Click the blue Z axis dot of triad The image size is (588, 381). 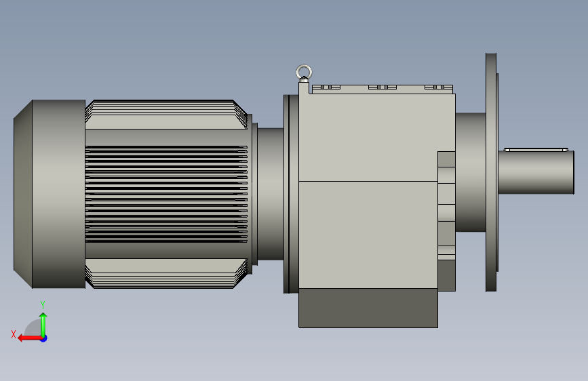(x=44, y=338)
